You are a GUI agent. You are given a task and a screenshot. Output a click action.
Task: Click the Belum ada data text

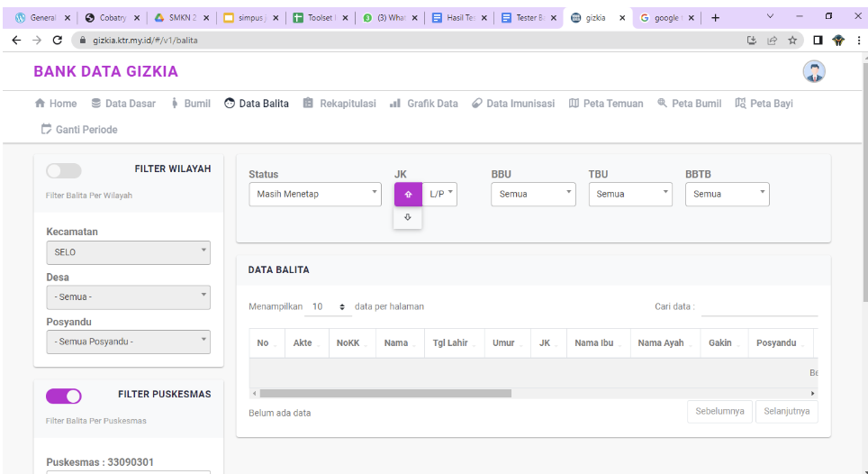coord(279,413)
